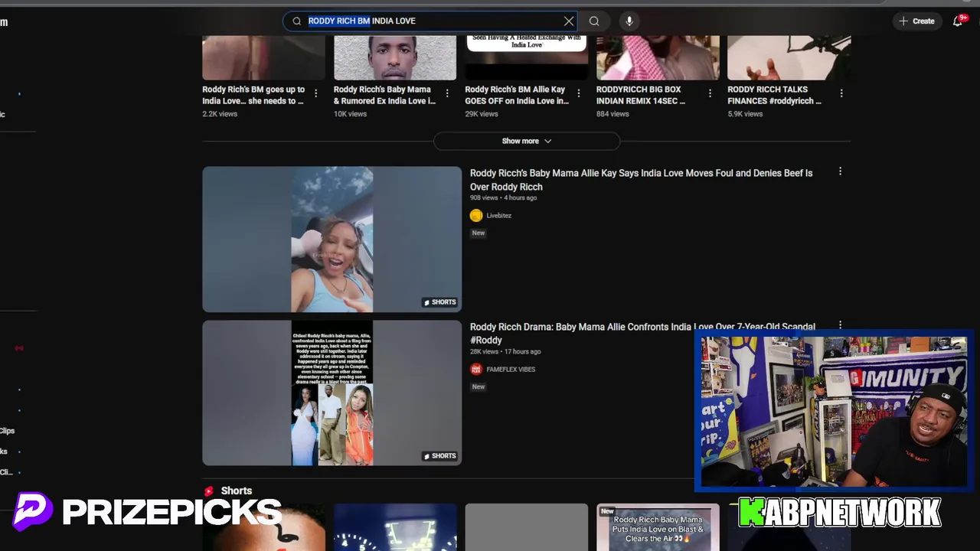
Task: Clear the search box with the X
Action: click(569, 21)
